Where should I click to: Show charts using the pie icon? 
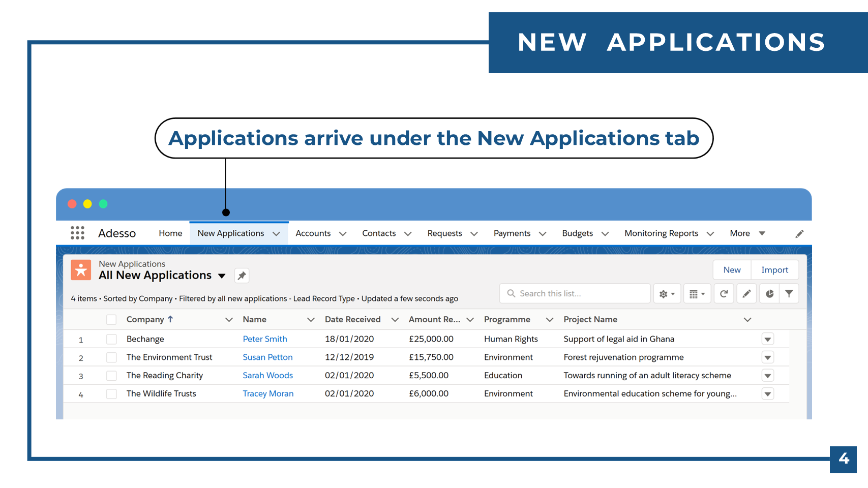(x=769, y=294)
